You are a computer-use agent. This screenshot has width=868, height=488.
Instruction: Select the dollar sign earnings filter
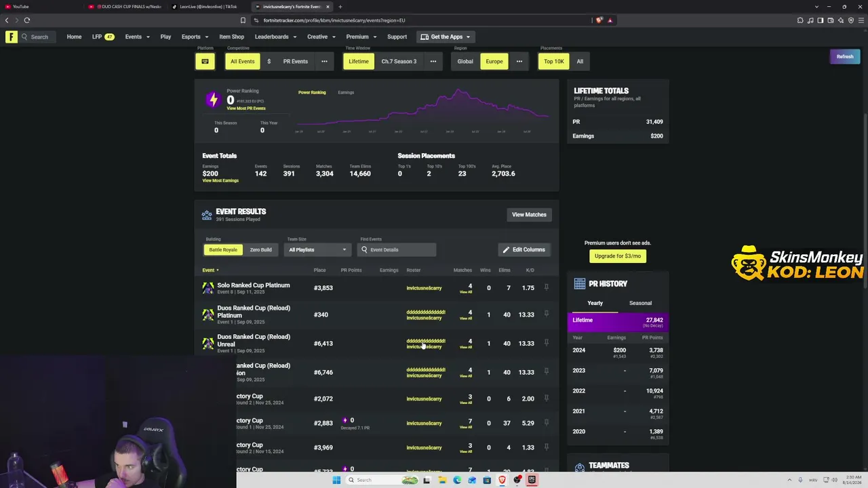pos(269,61)
